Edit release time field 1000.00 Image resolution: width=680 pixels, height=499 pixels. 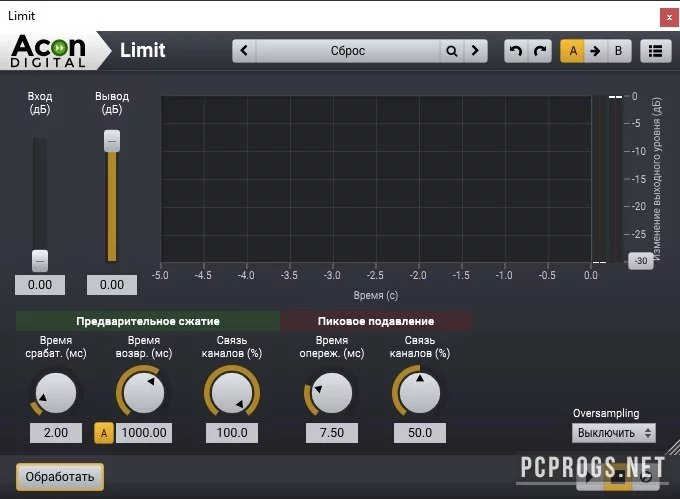[144, 433]
